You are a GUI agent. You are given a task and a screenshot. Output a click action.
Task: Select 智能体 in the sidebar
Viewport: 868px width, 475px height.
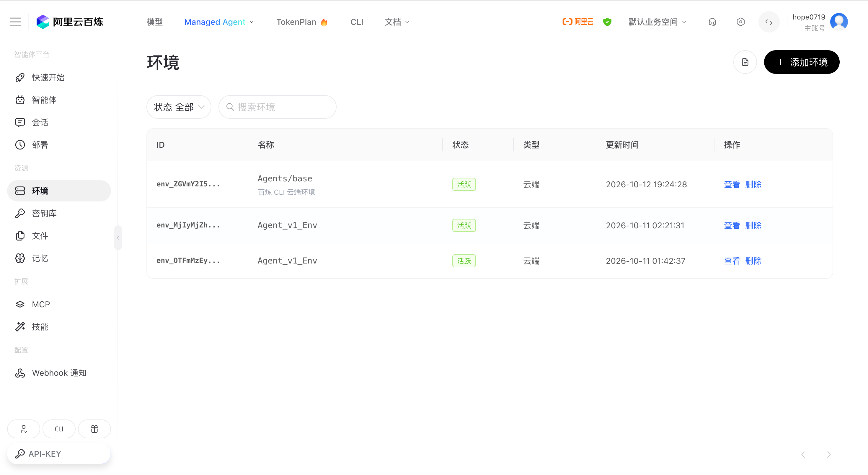coord(59,100)
